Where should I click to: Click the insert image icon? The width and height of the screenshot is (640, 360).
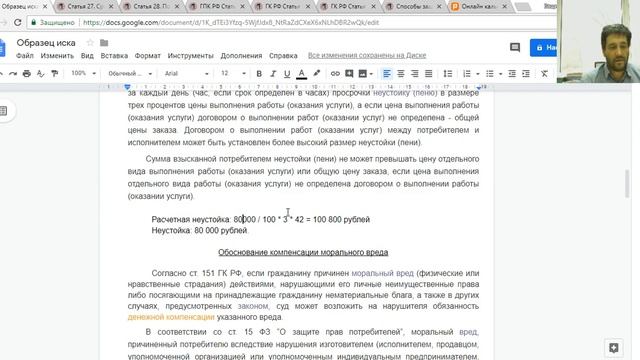pos(362,73)
